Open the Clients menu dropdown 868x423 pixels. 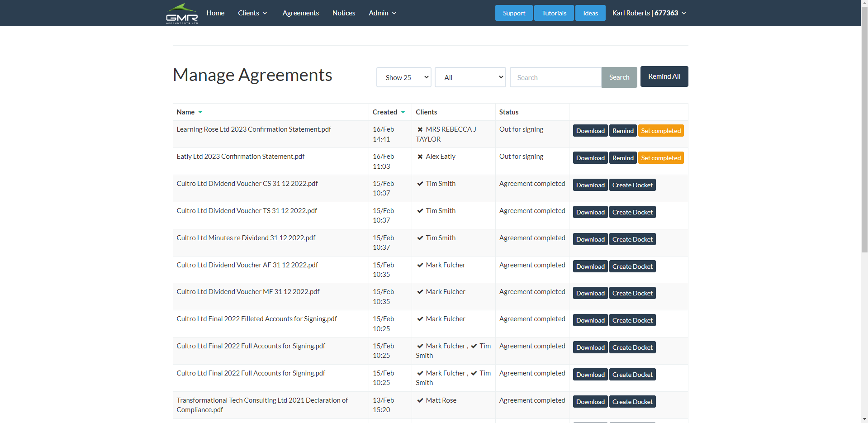(x=252, y=13)
